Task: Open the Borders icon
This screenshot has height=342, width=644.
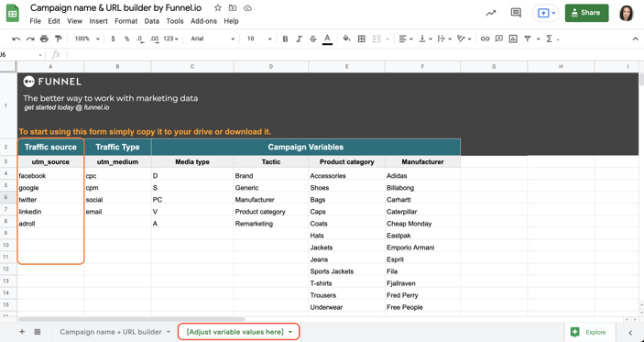Action: (362, 39)
